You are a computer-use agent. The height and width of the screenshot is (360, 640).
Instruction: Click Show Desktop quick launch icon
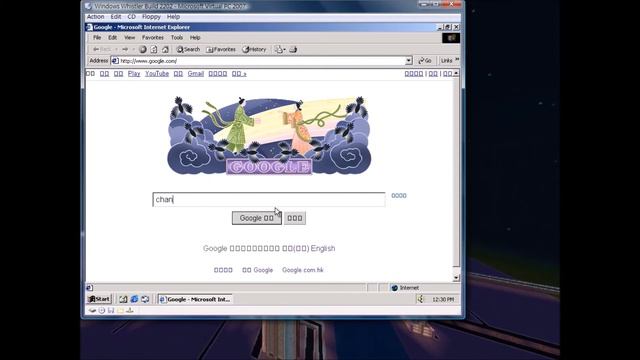[123, 299]
